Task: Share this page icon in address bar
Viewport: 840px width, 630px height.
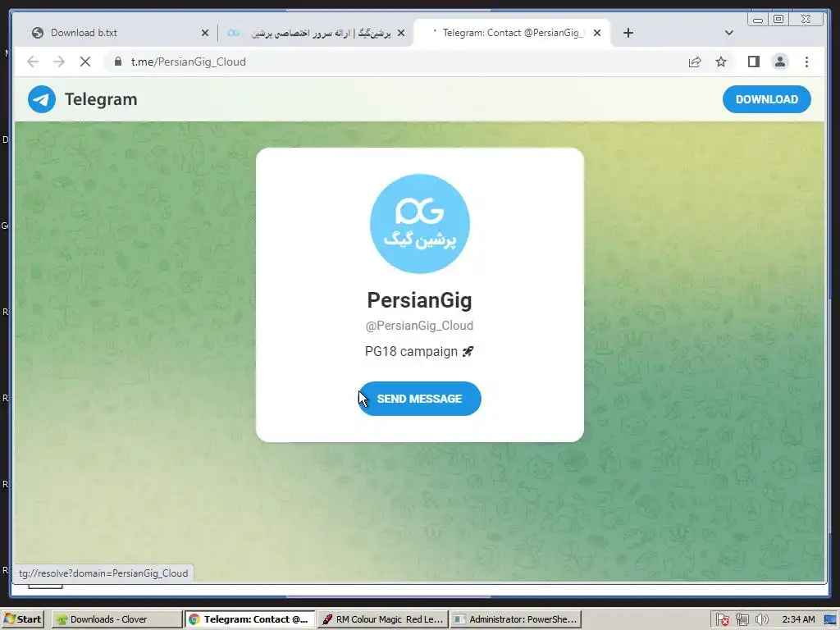Action: click(x=695, y=62)
